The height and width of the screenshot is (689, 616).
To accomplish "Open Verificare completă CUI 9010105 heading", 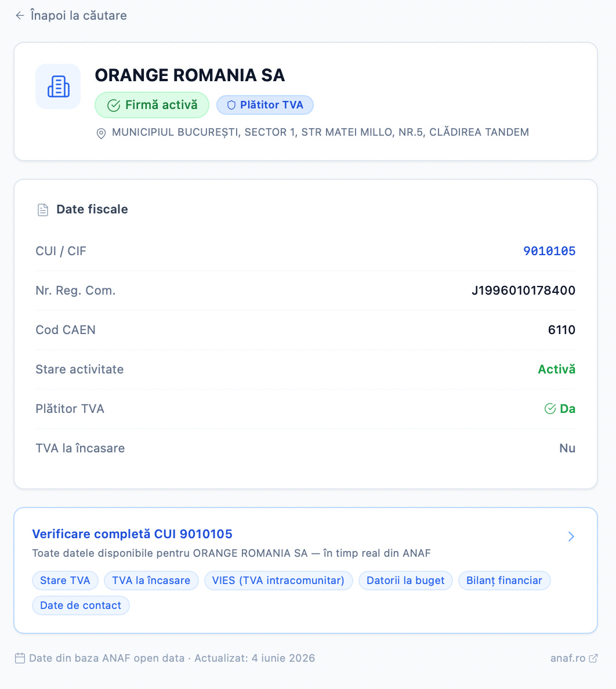I will pos(132,534).
